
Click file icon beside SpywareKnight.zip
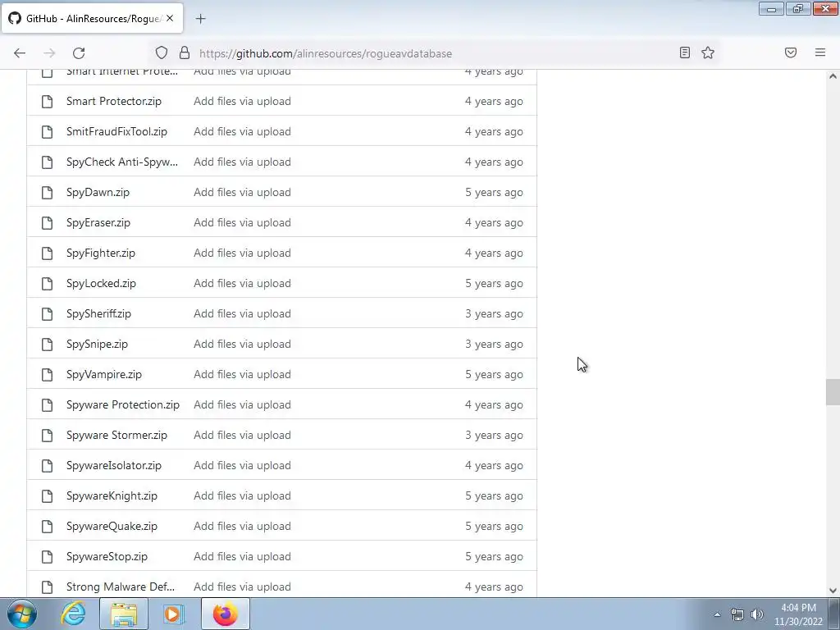coord(47,496)
